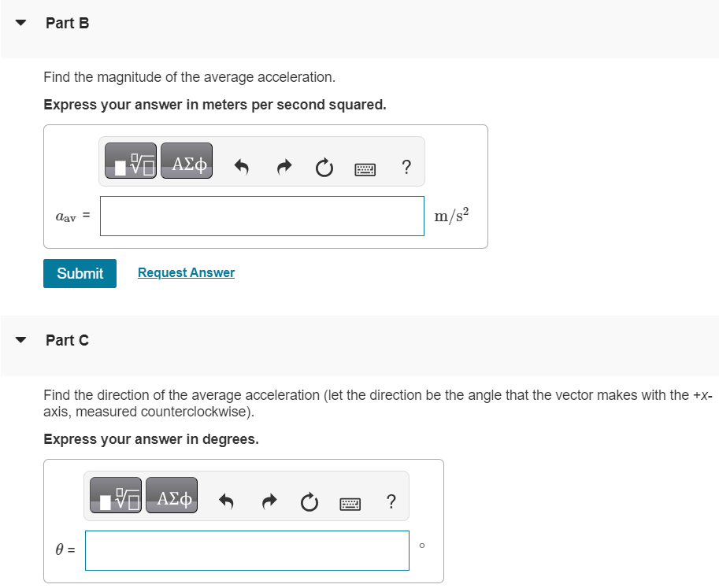Undo last entry in Part C toolbar

pyautogui.click(x=226, y=501)
